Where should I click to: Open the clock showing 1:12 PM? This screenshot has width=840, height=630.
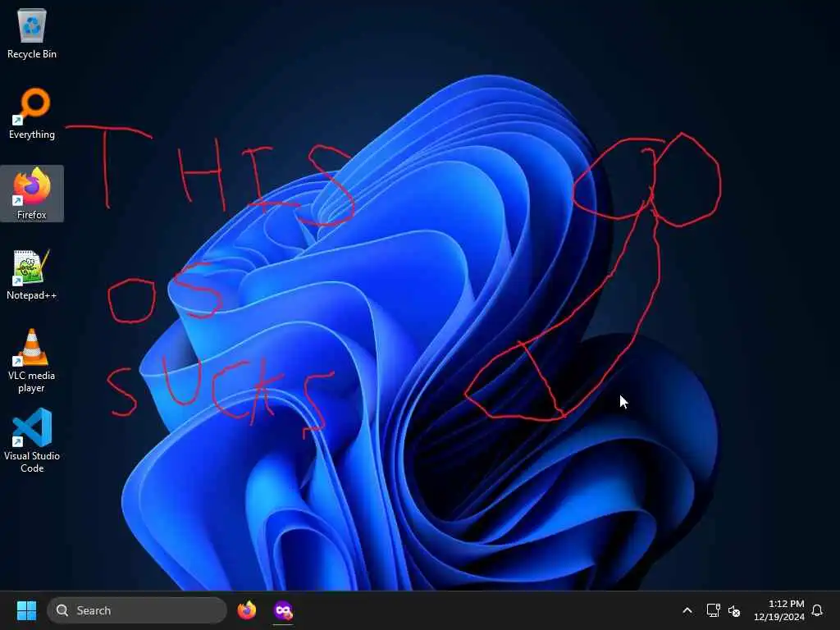[779, 610]
